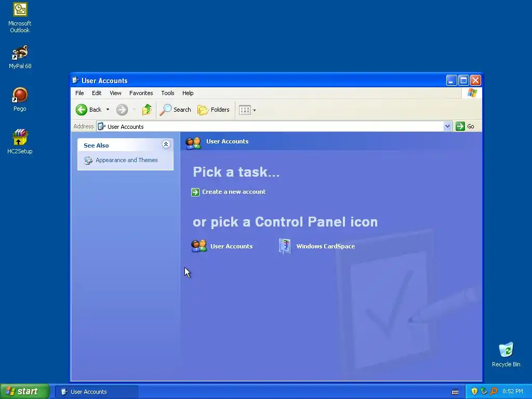The width and height of the screenshot is (532, 399).
Task: Open the File menu
Action: point(79,93)
